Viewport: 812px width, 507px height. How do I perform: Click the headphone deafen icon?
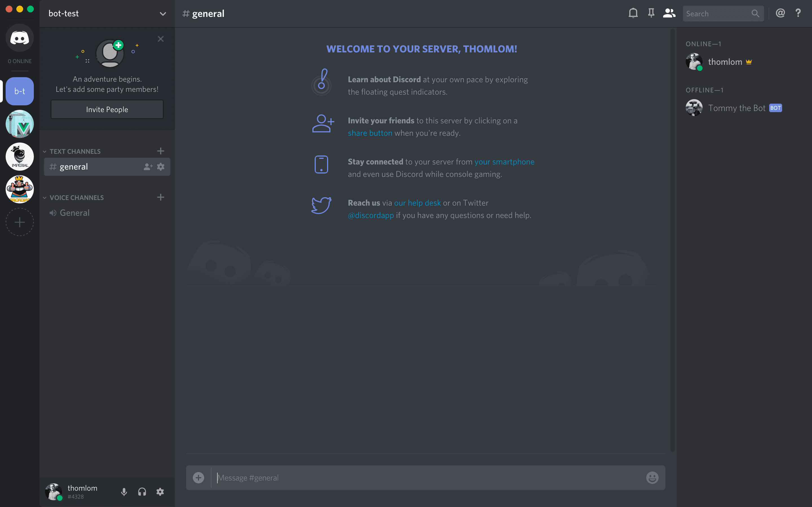click(x=142, y=492)
